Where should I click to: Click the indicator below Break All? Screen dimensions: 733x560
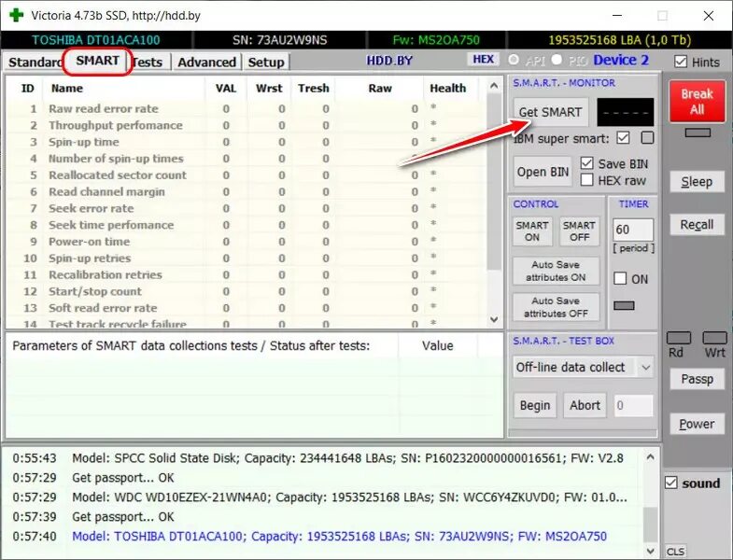pyautogui.click(x=698, y=133)
